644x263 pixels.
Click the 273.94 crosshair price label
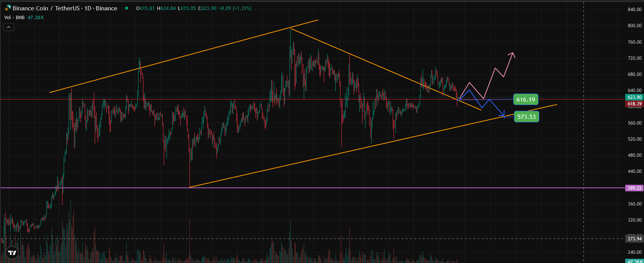tap(634, 238)
